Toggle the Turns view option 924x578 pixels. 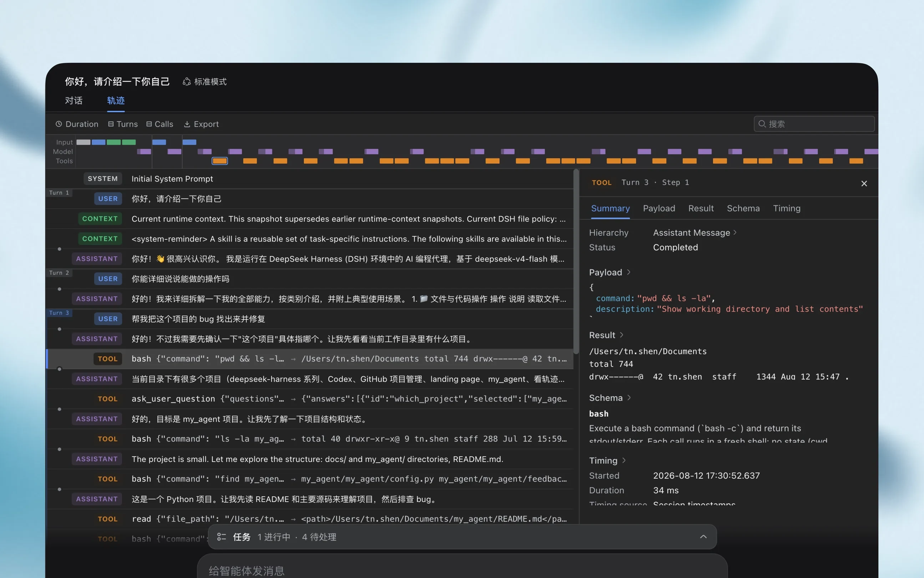click(123, 124)
